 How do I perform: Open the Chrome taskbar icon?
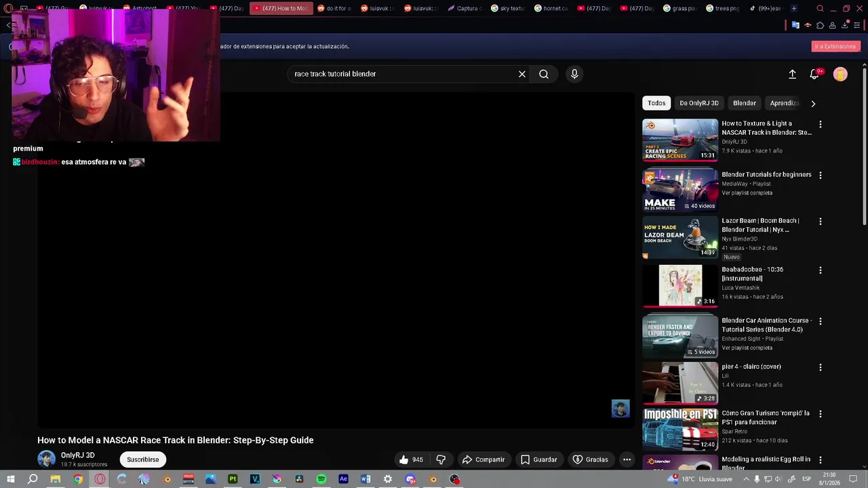coord(78,479)
